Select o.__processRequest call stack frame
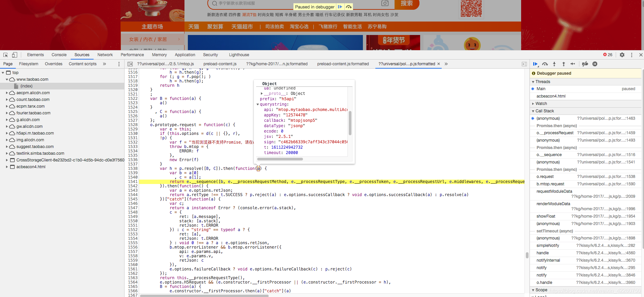The width and height of the screenshot is (644, 297). (586, 133)
